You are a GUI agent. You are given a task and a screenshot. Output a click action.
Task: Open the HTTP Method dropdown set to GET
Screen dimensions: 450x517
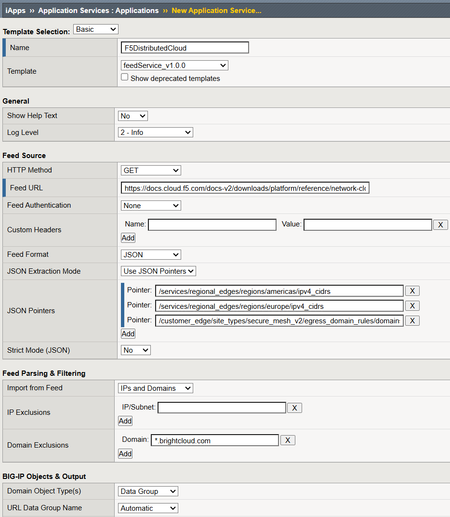point(151,170)
